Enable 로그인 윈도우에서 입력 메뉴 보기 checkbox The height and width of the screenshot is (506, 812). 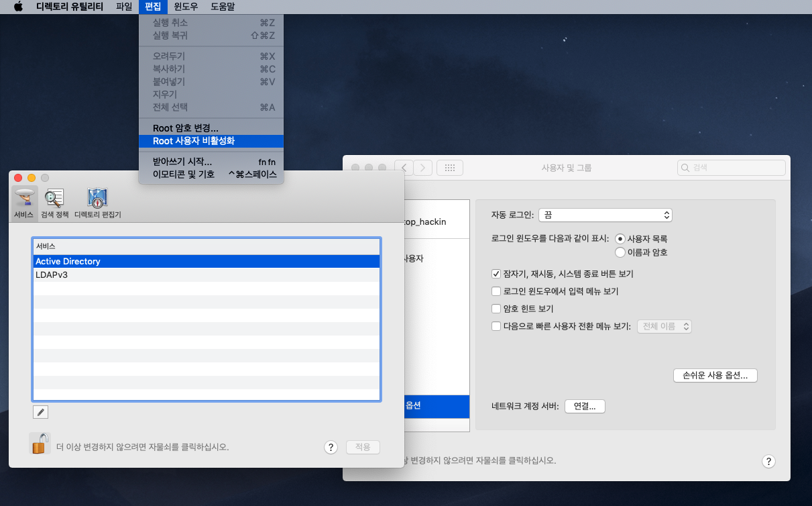tap(496, 291)
